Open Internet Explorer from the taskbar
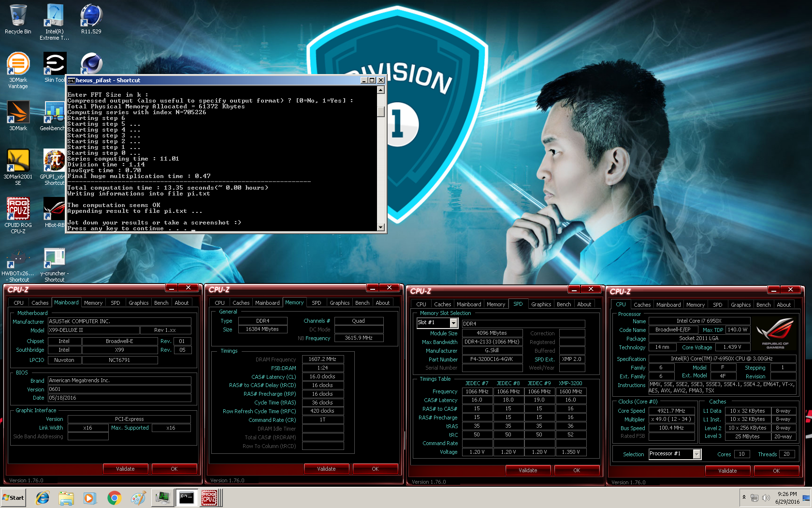 (43, 498)
